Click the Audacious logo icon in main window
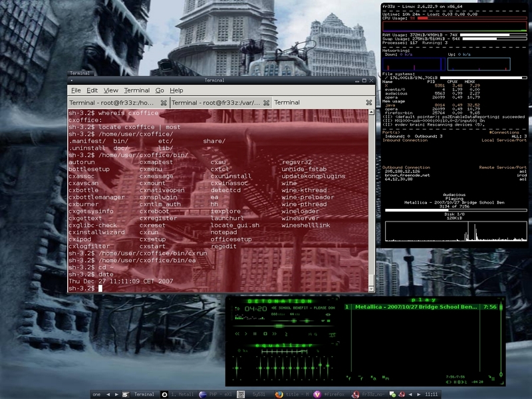The image size is (532, 399). (x=332, y=335)
